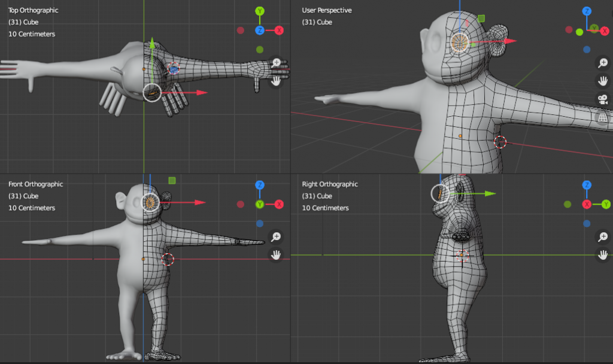The image size is (613, 364).
Task: Click the green Y axis in Right Orthographic gizmo
Action: pos(606,204)
